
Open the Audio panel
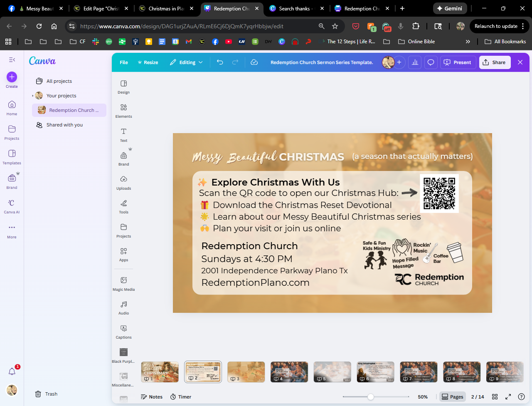[x=123, y=307]
